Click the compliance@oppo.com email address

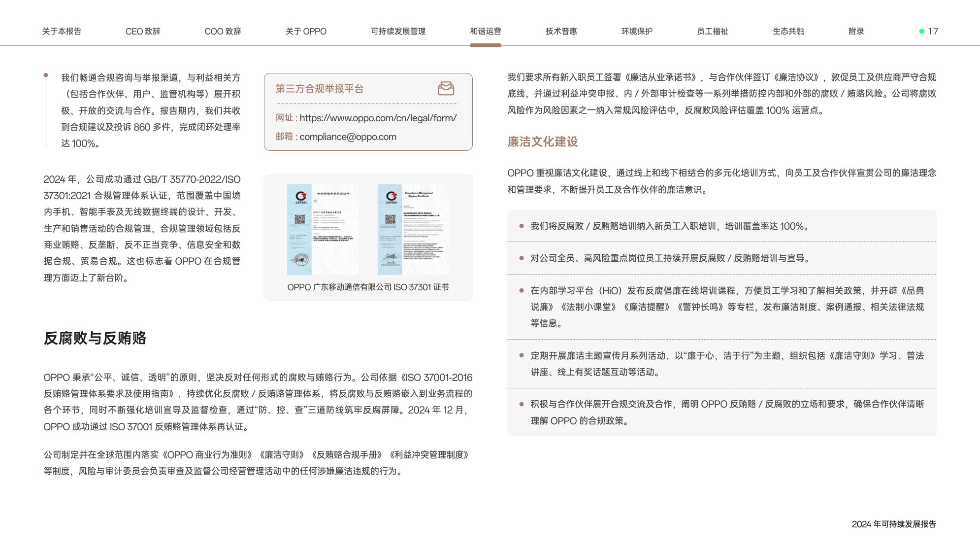pyautogui.click(x=348, y=137)
